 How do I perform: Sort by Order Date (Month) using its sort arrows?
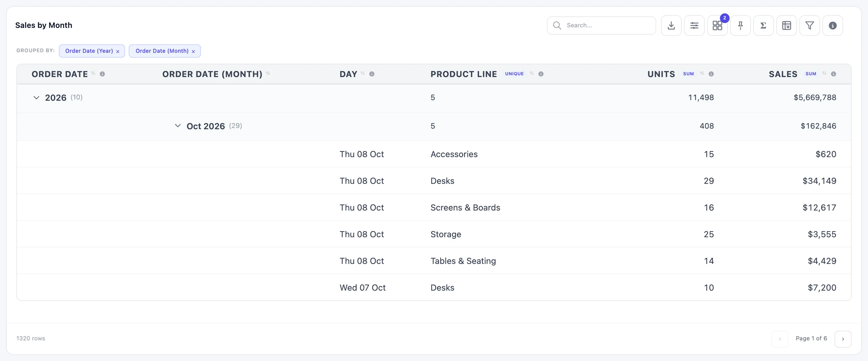click(x=268, y=73)
